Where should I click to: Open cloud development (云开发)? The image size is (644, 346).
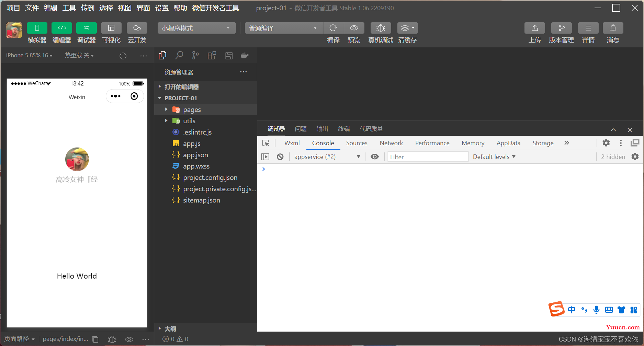(x=137, y=28)
